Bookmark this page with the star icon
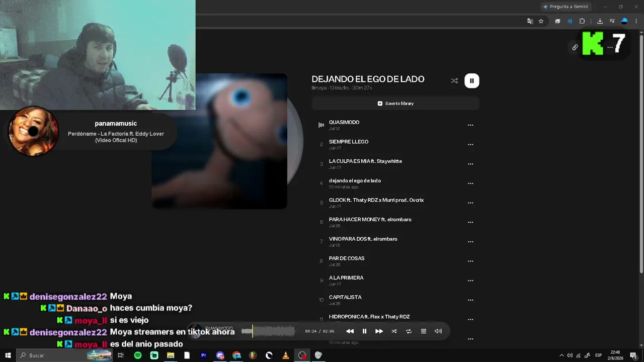This screenshot has width=644, height=362. pyautogui.click(x=541, y=21)
